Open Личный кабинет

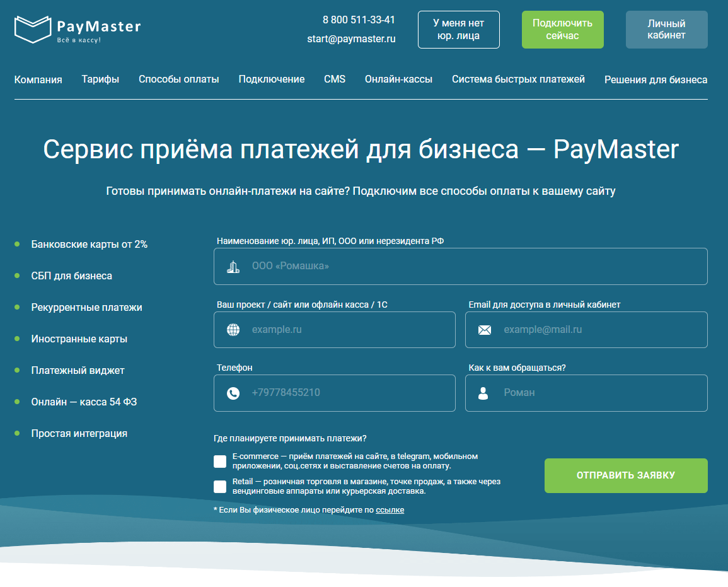pyautogui.click(x=666, y=29)
